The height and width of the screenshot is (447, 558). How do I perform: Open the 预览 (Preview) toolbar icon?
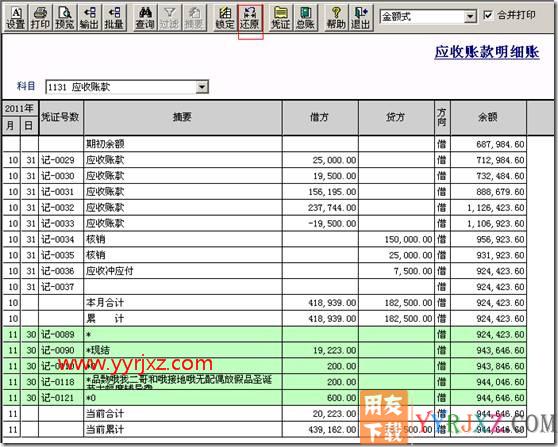click(x=64, y=18)
